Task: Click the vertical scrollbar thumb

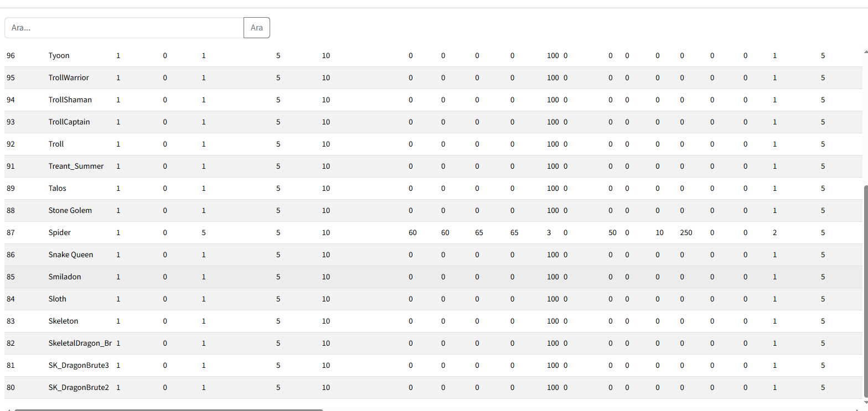Action: coord(865,291)
